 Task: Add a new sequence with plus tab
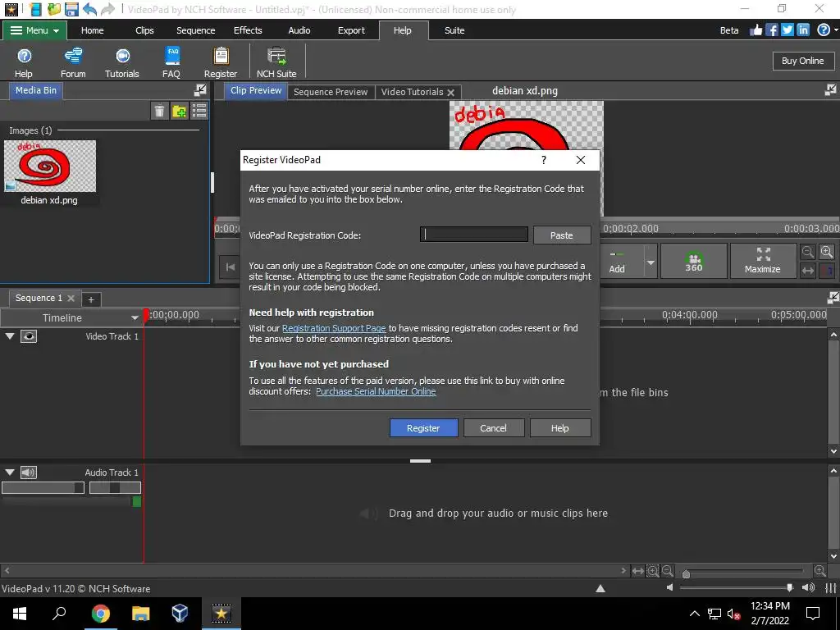[91, 299]
